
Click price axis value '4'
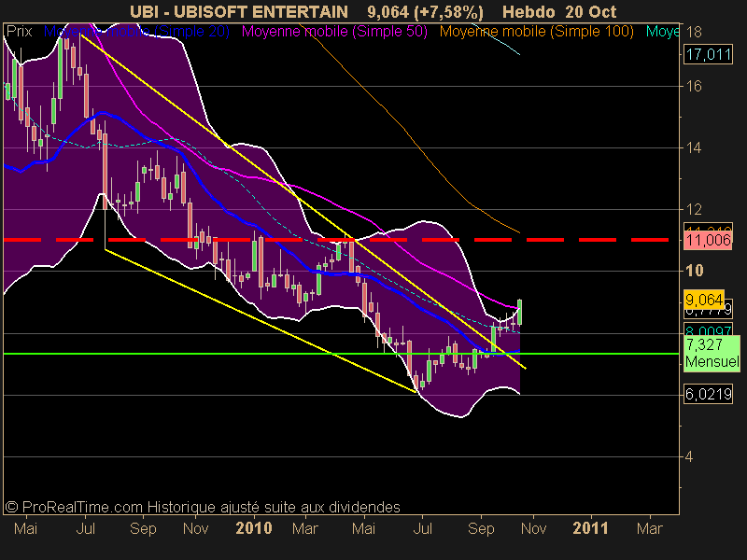point(689,457)
